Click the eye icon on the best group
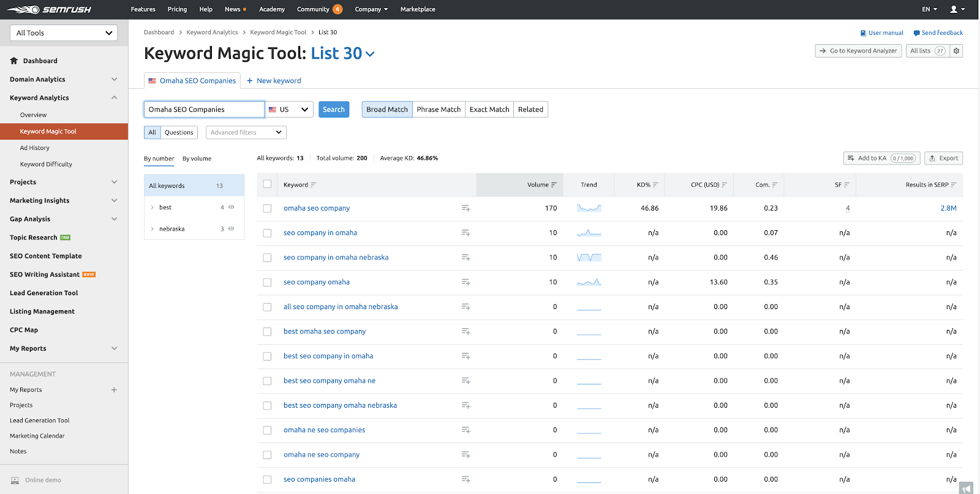This screenshot has height=494, width=980. 232,208
